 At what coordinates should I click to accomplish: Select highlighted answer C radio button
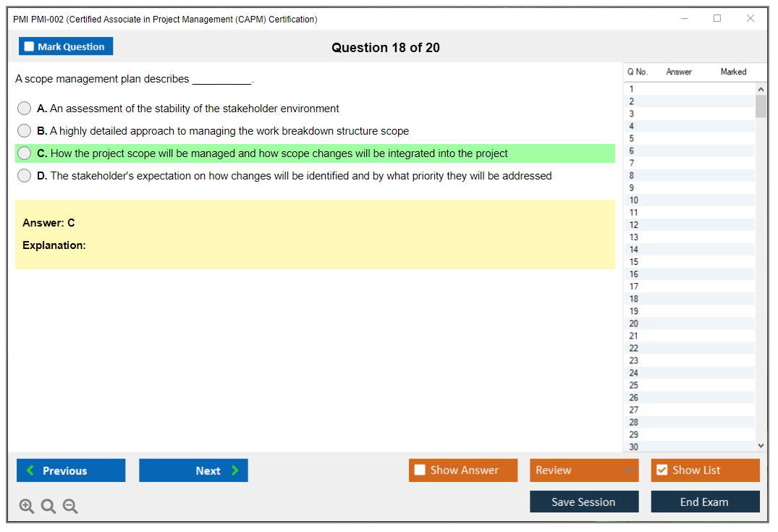(x=25, y=153)
